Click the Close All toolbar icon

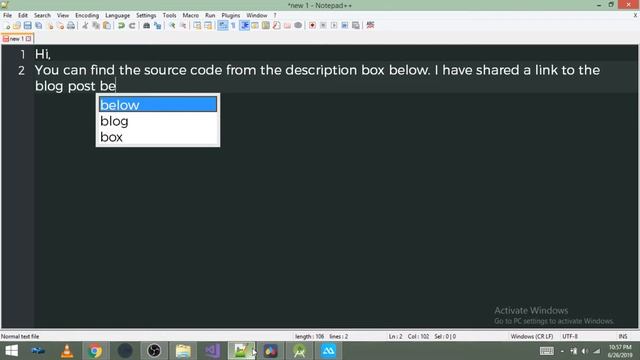(x=60, y=25)
